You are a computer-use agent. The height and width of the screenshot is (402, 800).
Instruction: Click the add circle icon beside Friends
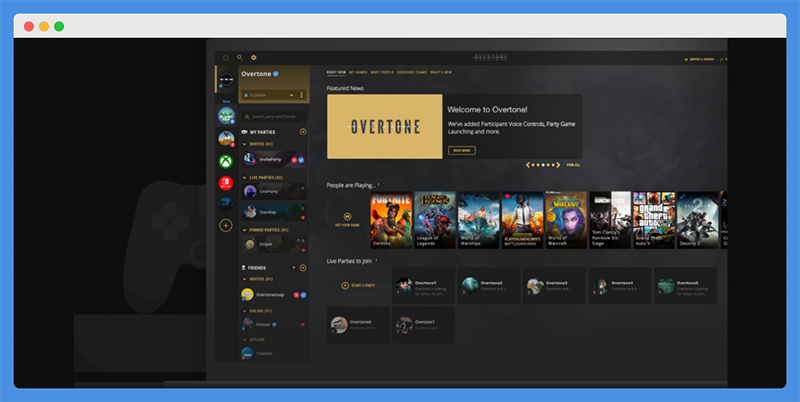[303, 268]
